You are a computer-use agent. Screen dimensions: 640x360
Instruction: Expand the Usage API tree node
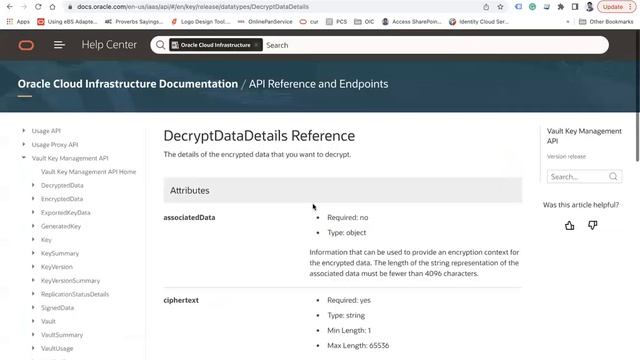24,131
